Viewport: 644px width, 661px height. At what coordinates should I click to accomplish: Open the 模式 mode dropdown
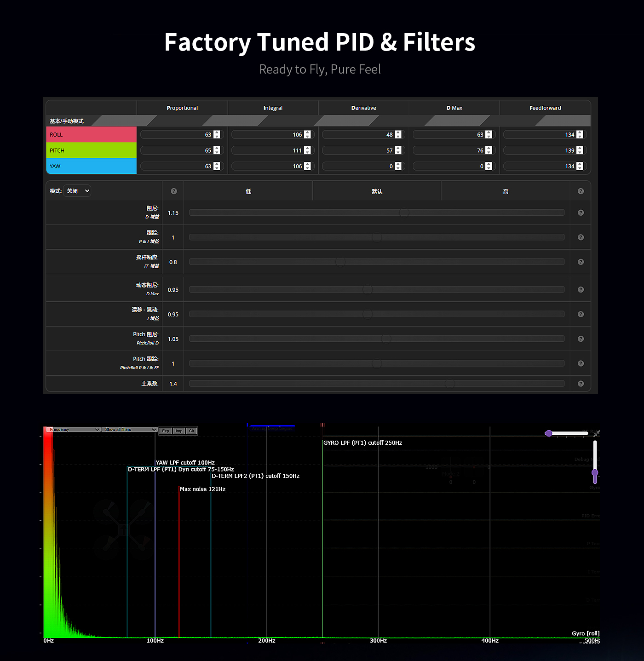77,191
